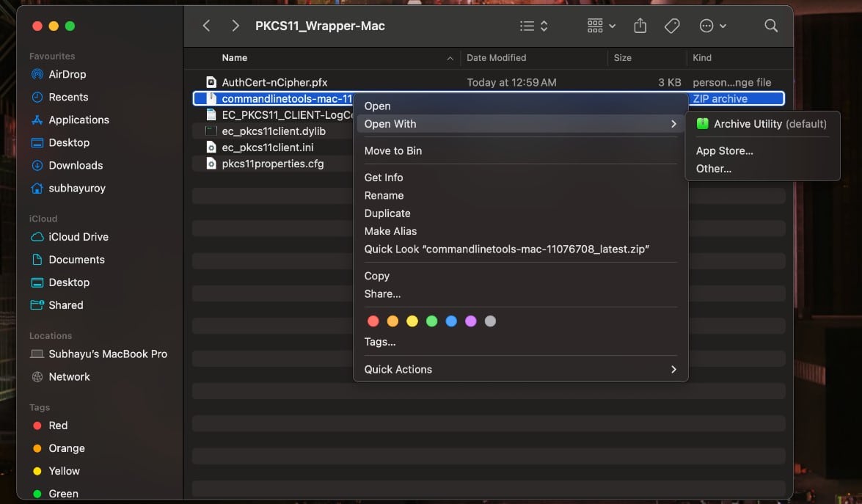
Task: Choose Rename from the context menu
Action: 384,195
